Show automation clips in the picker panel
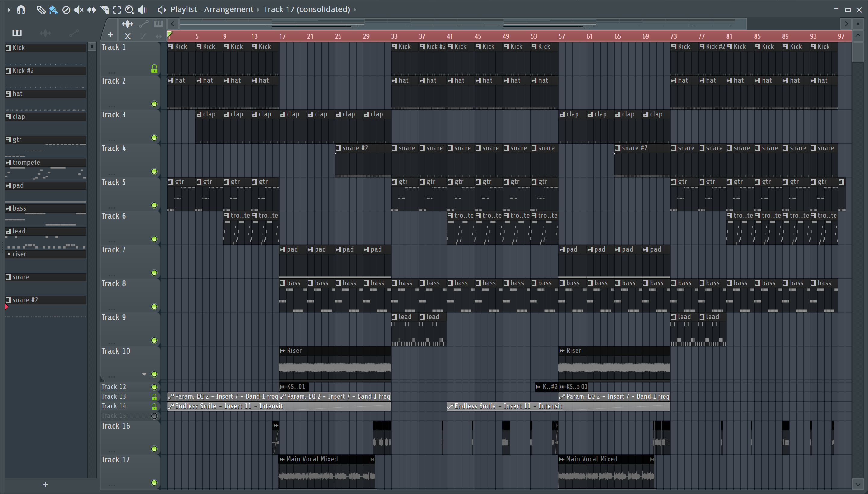This screenshot has height=494, width=868. 74,33
